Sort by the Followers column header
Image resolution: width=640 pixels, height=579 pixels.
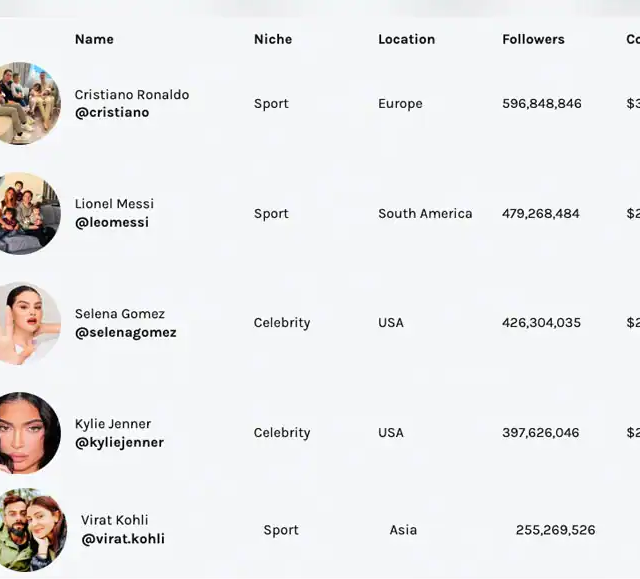533,39
